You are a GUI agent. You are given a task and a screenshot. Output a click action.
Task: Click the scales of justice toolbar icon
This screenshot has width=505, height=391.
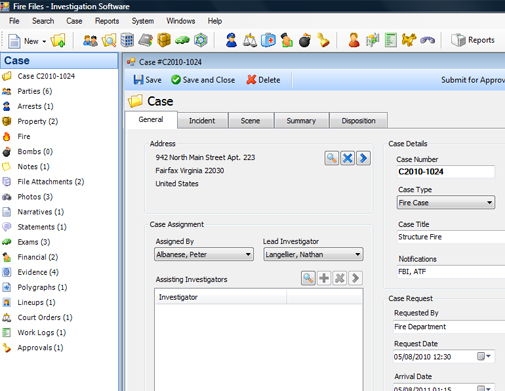click(250, 41)
